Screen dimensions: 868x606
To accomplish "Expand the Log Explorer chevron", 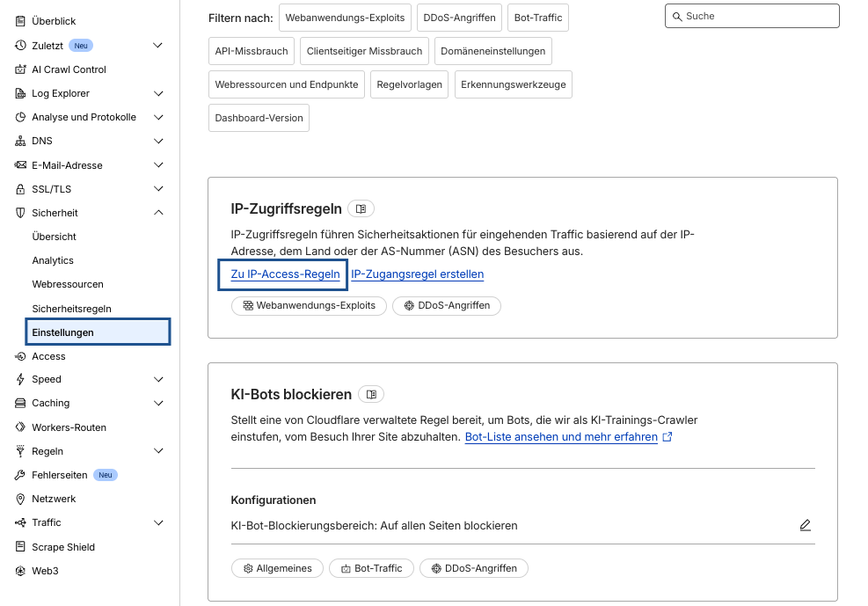I will pos(158,93).
